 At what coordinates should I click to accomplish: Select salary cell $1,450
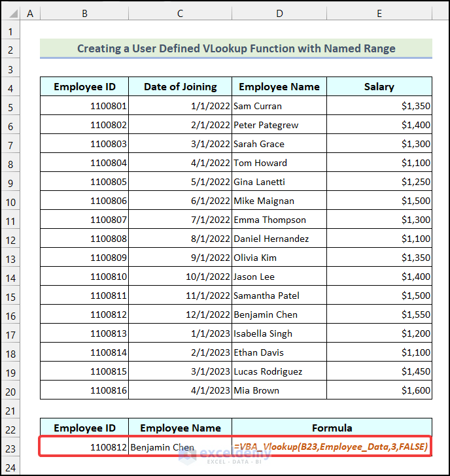pyautogui.click(x=379, y=371)
